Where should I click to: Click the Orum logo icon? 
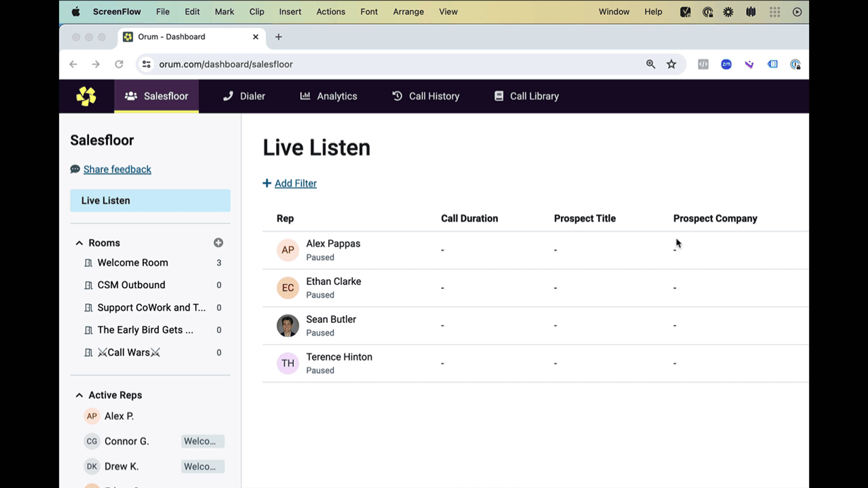(86, 96)
